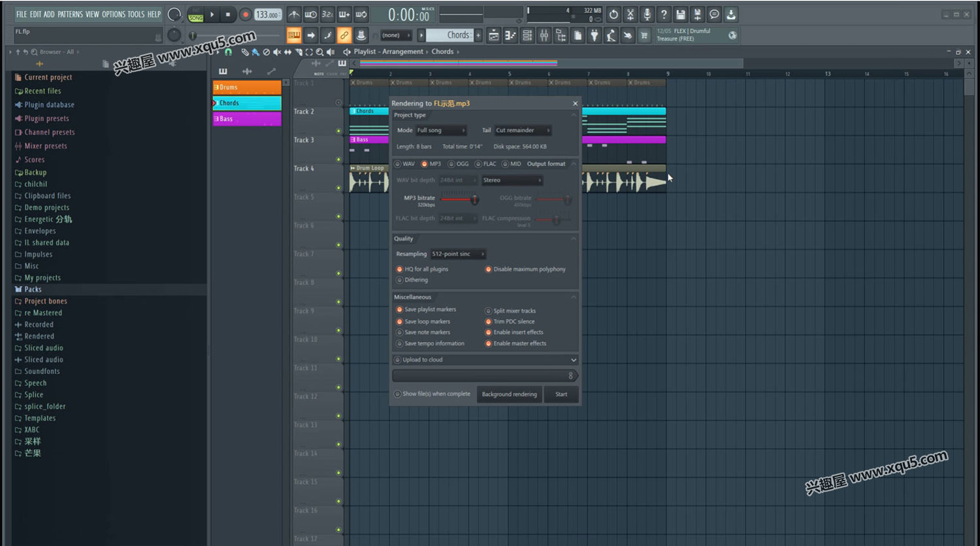Select the Bass pattern in picker

pyautogui.click(x=247, y=119)
